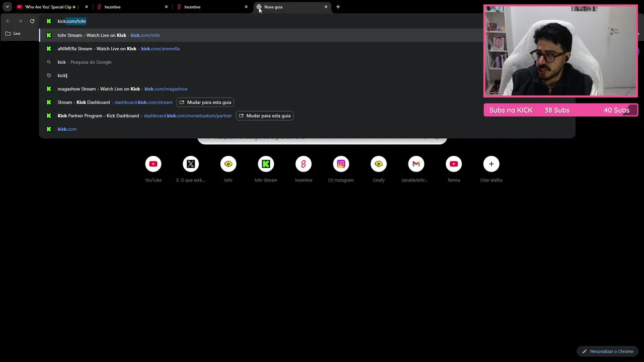
Task: Click the Kick favicon in the address bar
Action: (49, 21)
